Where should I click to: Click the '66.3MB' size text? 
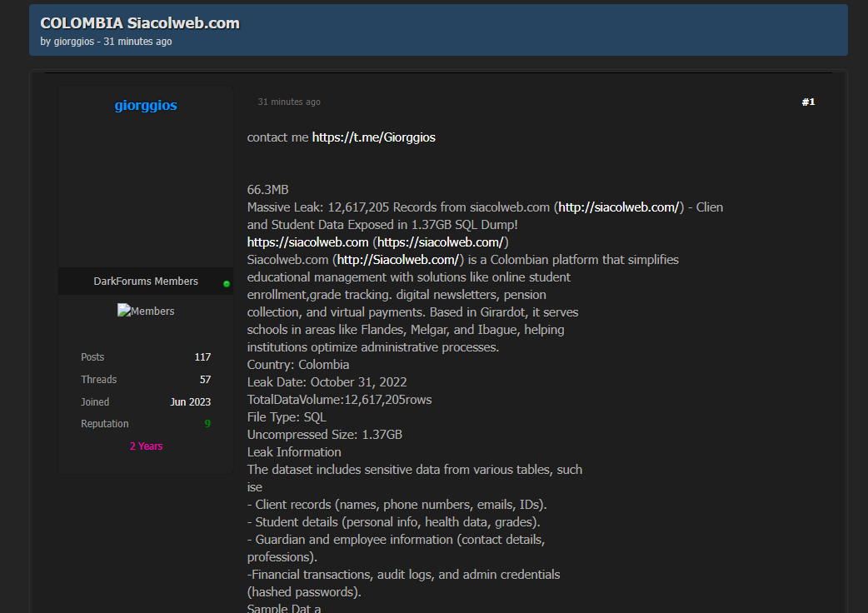268,190
